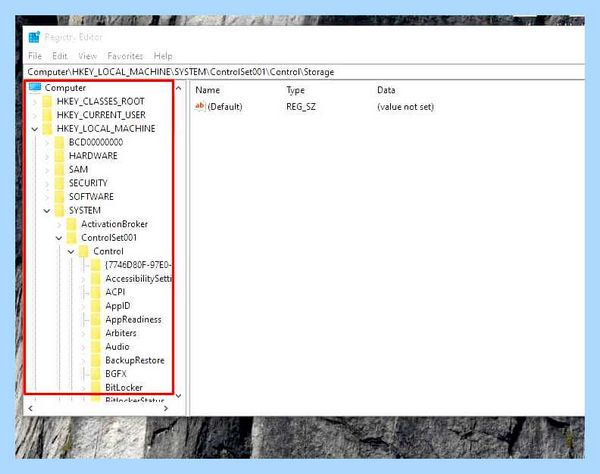
Task: Click the SYSTEM folder icon
Action: coord(59,210)
